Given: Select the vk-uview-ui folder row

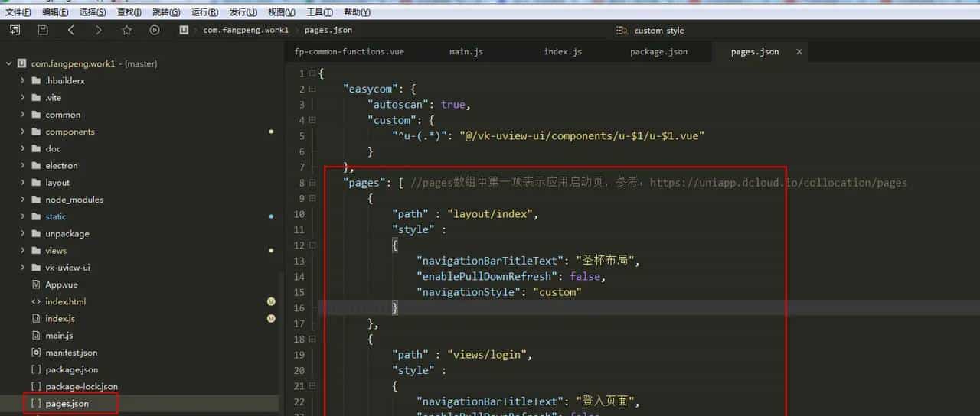Looking at the screenshot, I should click(x=142, y=268).
